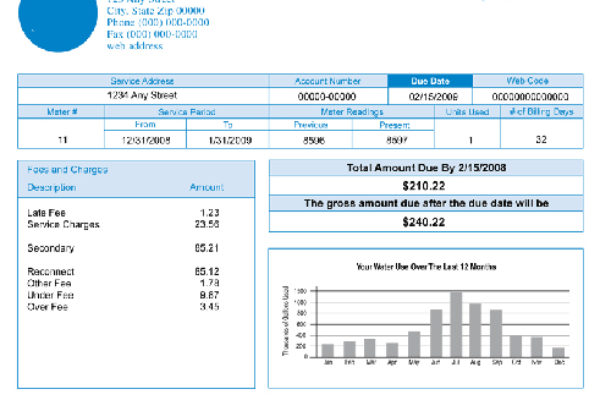This screenshot has height=400, width=600.
Task: Click the Reconnect fee row
Action: [x=49, y=271]
